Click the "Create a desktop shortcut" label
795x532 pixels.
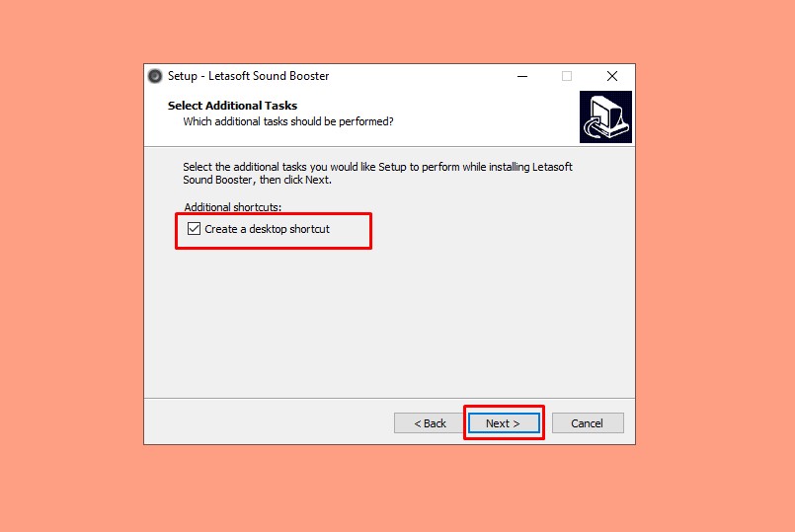[x=268, y=229]
